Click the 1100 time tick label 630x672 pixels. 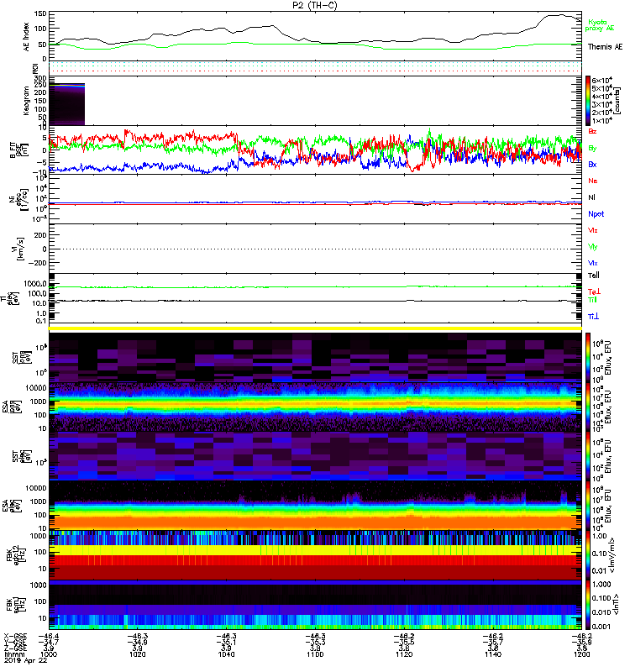pyautogui.click(x=315, y=654)
